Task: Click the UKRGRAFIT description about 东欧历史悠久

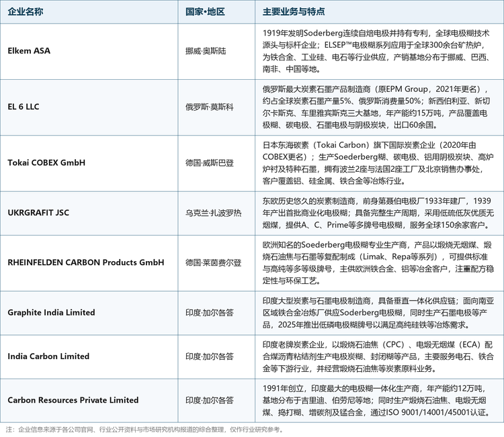Action: (378, 213)
